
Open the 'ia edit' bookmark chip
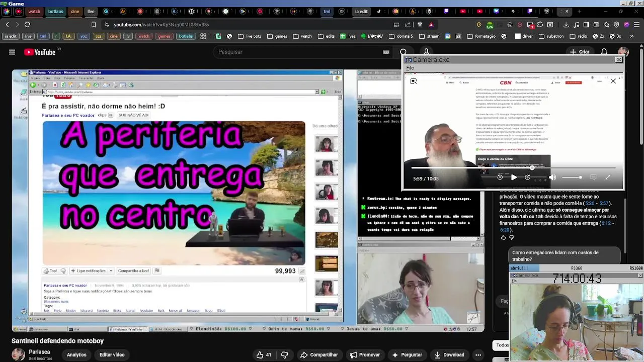[11, 36]
